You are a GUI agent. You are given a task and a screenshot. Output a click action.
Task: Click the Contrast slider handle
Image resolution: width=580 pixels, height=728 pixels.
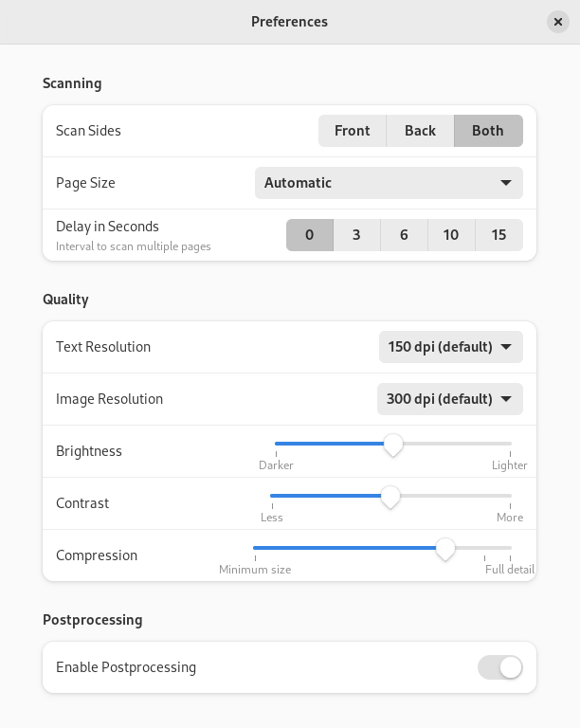click(x=390, y=496)
